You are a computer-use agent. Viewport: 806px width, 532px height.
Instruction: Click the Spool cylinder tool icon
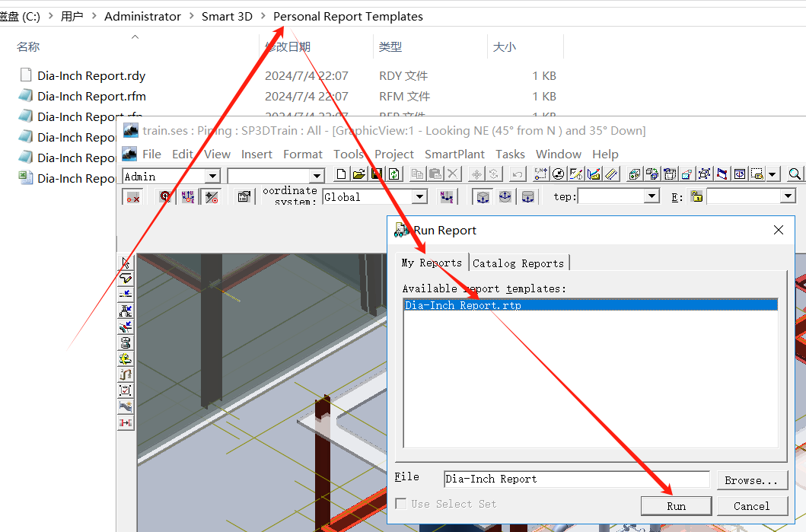click(x=126, y=342)
